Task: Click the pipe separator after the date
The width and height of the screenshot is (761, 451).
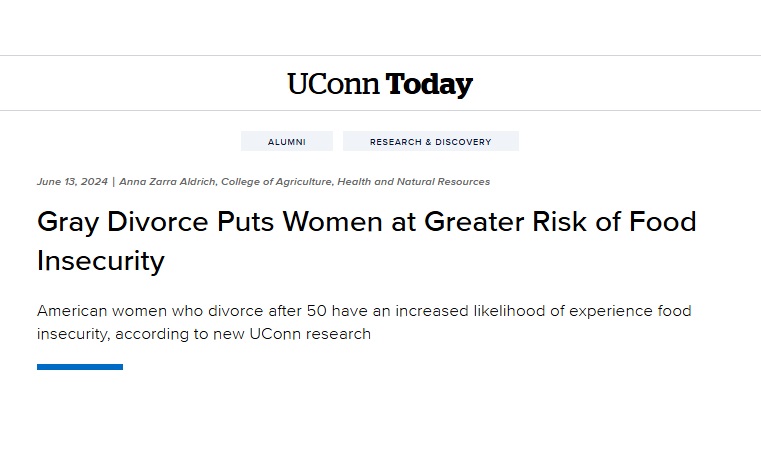Action: [x=114, y=182]
